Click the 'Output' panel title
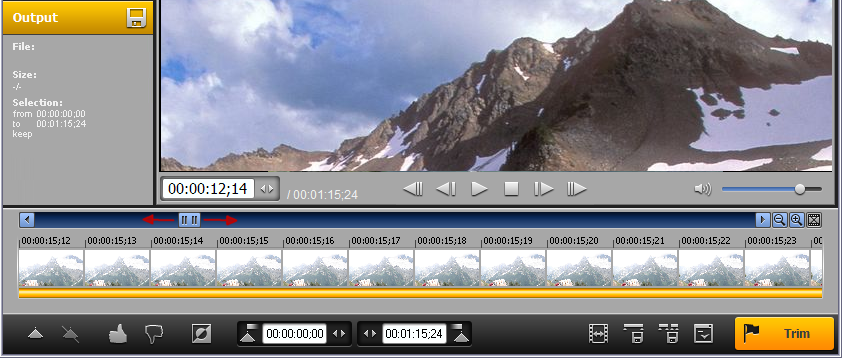The width and height of the screenshot is (844, 360). (x=35, y=18)
